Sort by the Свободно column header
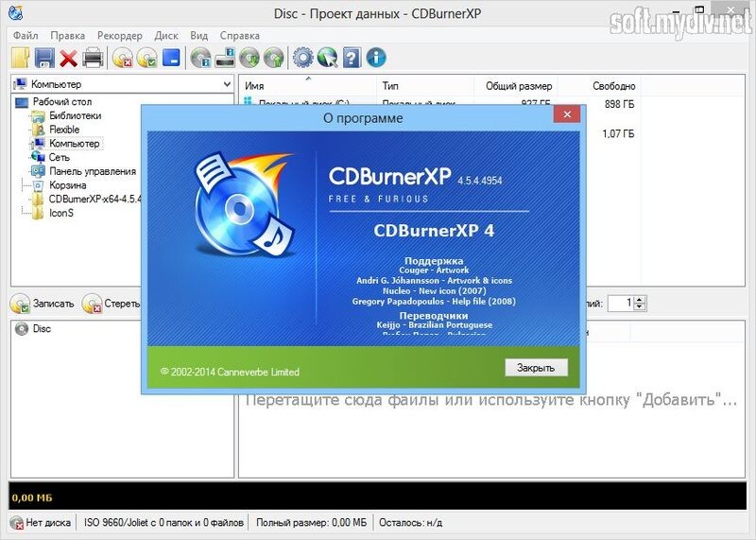 click(x=599, y=86)
